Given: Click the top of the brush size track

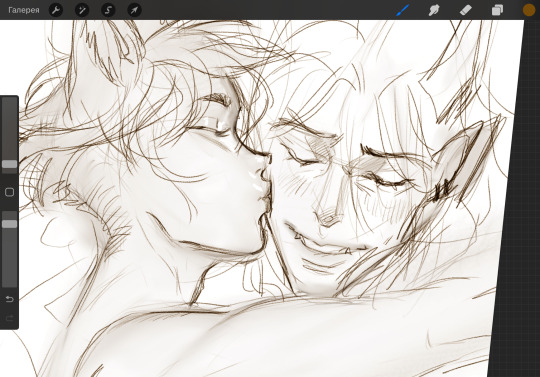Looking at the screenshot, I should coord(9,101).
